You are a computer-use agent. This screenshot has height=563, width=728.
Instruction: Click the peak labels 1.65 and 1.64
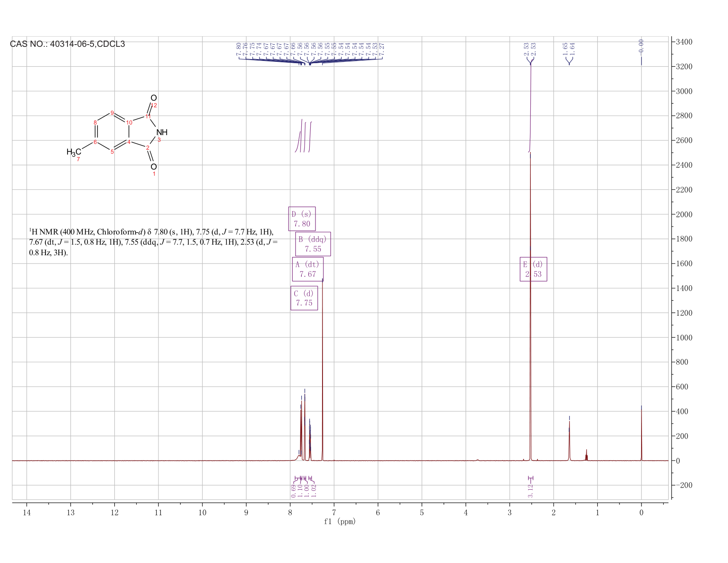tap(569, 49)
